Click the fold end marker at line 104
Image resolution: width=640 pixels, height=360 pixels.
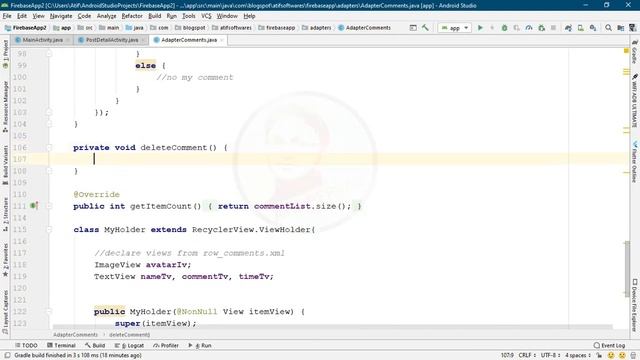point(49,124)
